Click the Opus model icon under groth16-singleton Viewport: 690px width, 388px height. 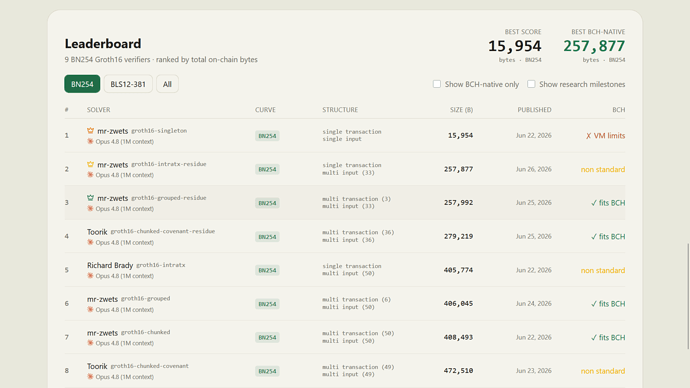point(90,142)
